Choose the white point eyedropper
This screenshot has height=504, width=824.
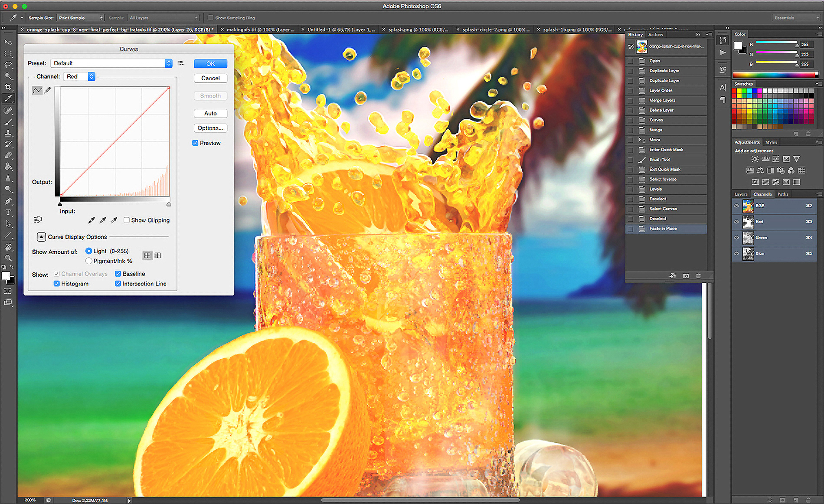114,220
